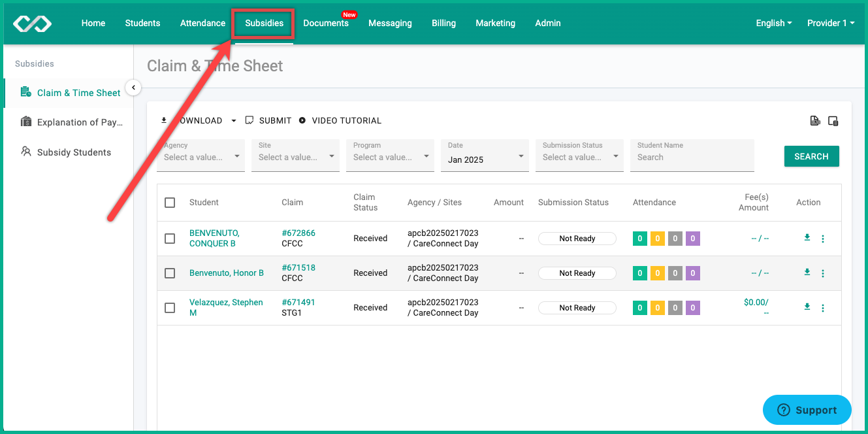Viewport: 868px width, 434px height.
Task: Click the SUBMIT note icon
Action: tap(249, 120)
